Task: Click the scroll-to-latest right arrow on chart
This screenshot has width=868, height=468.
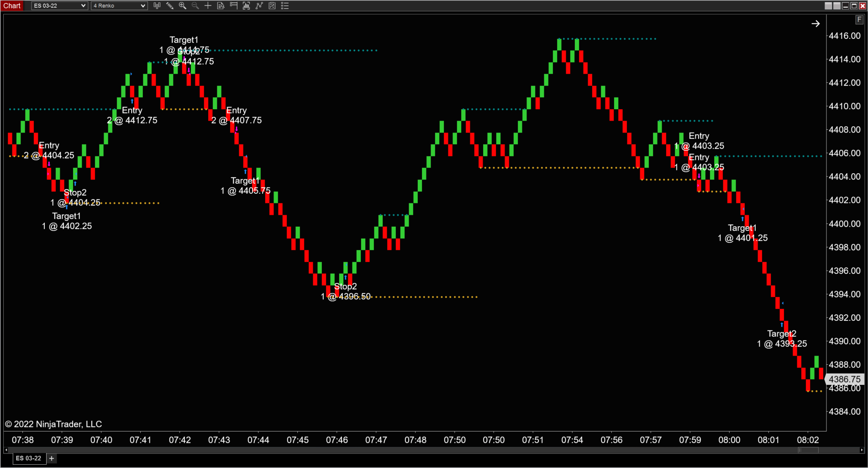Action: pos(815,24)
